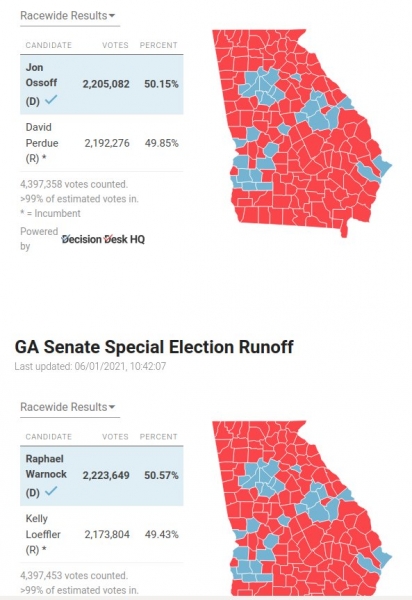Click the PERCENT column header in top table
Viewport: 412px width, 600px height.
[x=158, y=45]
